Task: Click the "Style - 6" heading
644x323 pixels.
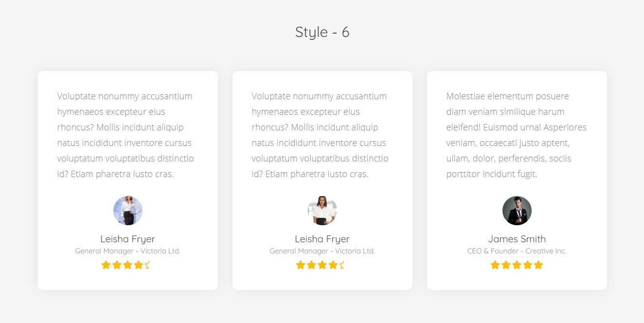Action: [322, 32]
